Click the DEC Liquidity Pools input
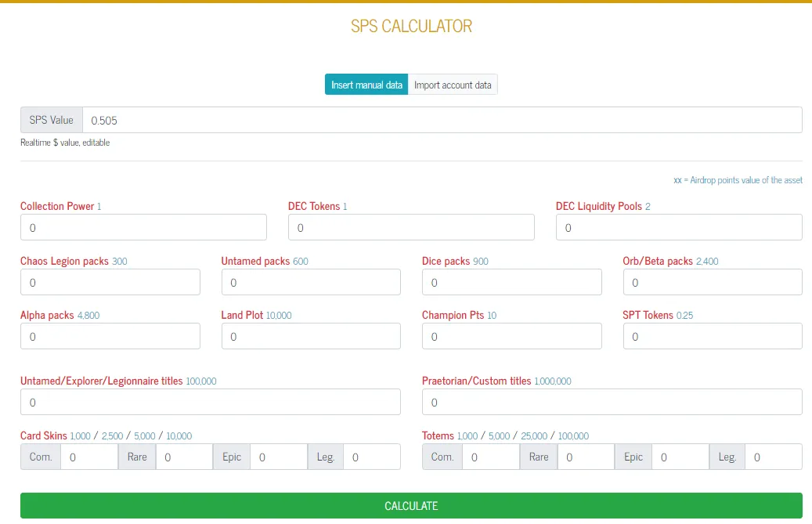Image resolution: width=812 pixels, height=524 pixels. [679, 227]
